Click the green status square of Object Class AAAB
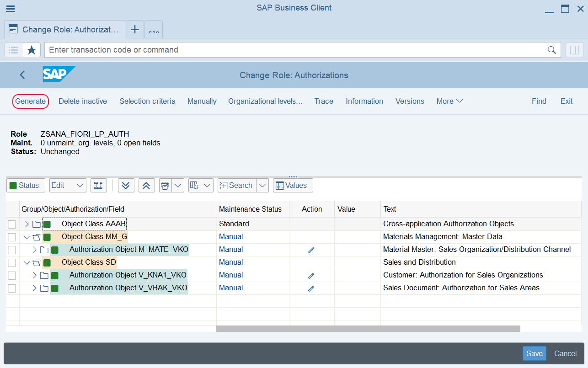The height and width of the screenshot is (368, 588). pos(47,224)
